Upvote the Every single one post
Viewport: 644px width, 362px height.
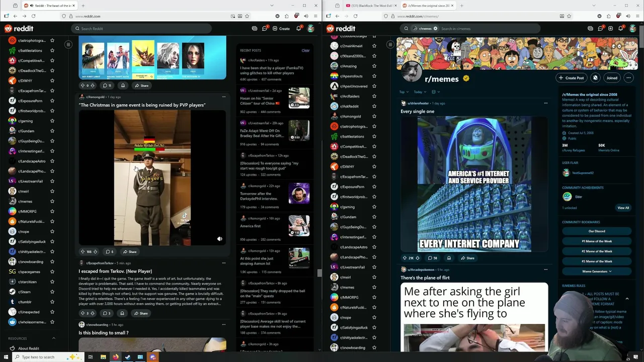405,258
